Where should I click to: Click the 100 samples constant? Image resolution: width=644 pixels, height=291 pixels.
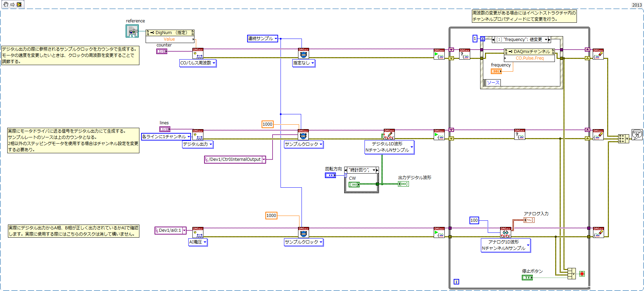click(x=474, y=220)
